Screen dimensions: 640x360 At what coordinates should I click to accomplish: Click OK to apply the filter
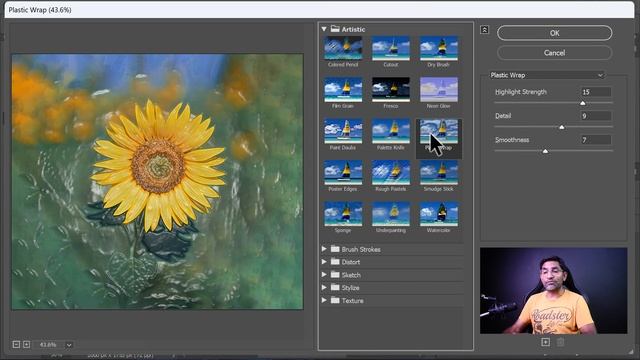pos(554,33)
